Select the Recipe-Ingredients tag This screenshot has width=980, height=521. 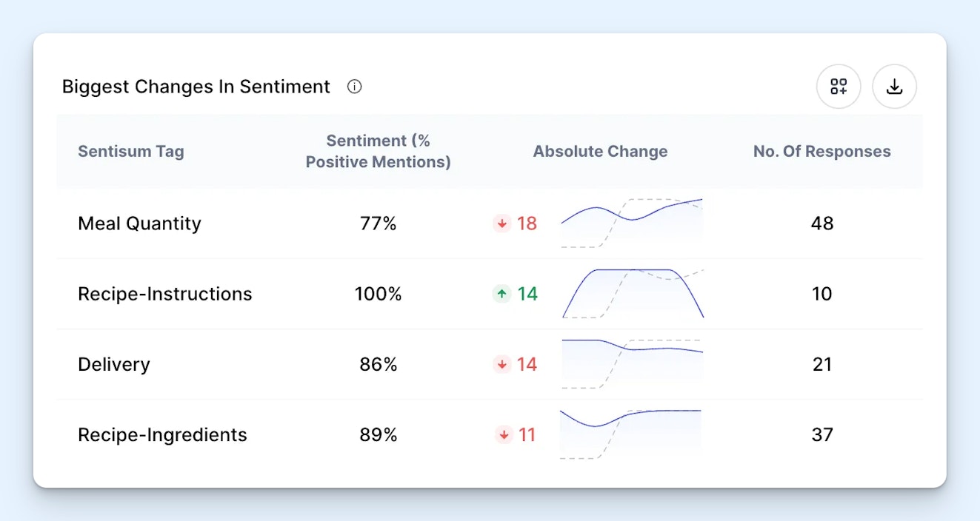coord(162,434)
